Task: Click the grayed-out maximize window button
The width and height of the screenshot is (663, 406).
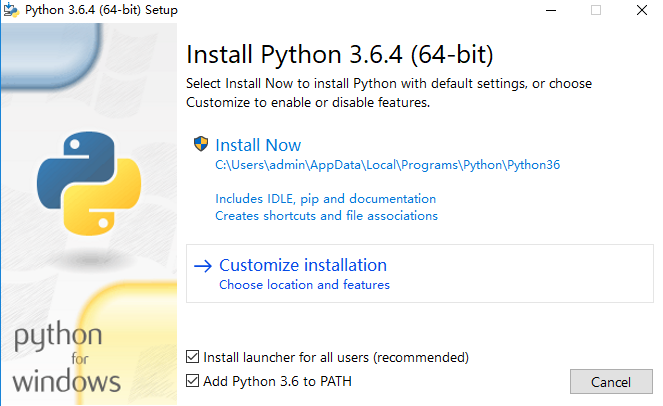Action: click(597, 10)
